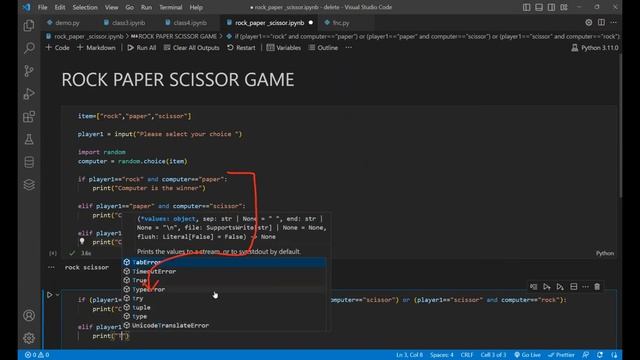Click Ln 3, Col 8 status entry
640x360 pixels.
pos(409,355)
